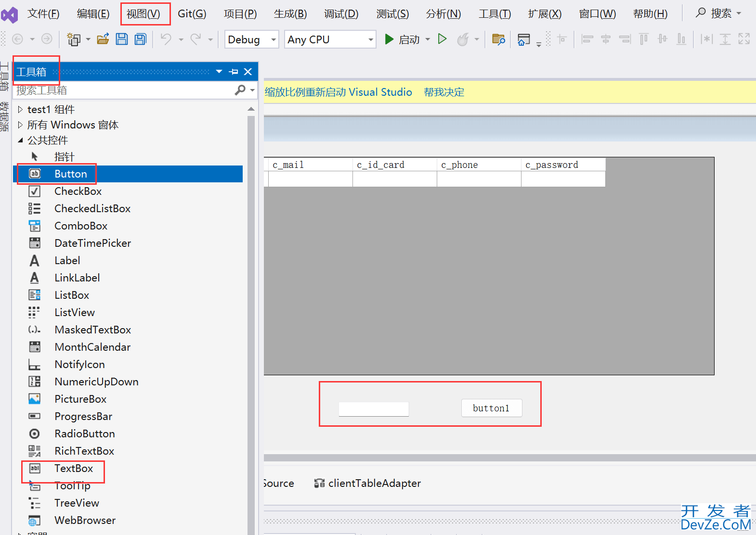Select the Button control in toolbox
Viewport: 756px width, 535px height.
(x=128, y=174)
